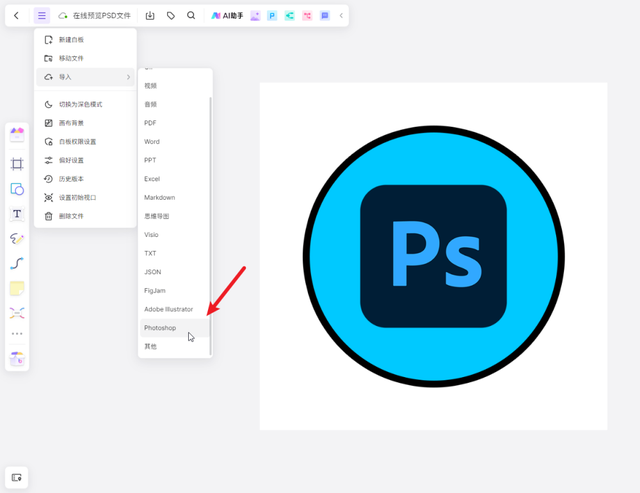Choose 移动文件 from the menu
Viewport: 640px width, 493px height.
[85, 58]
